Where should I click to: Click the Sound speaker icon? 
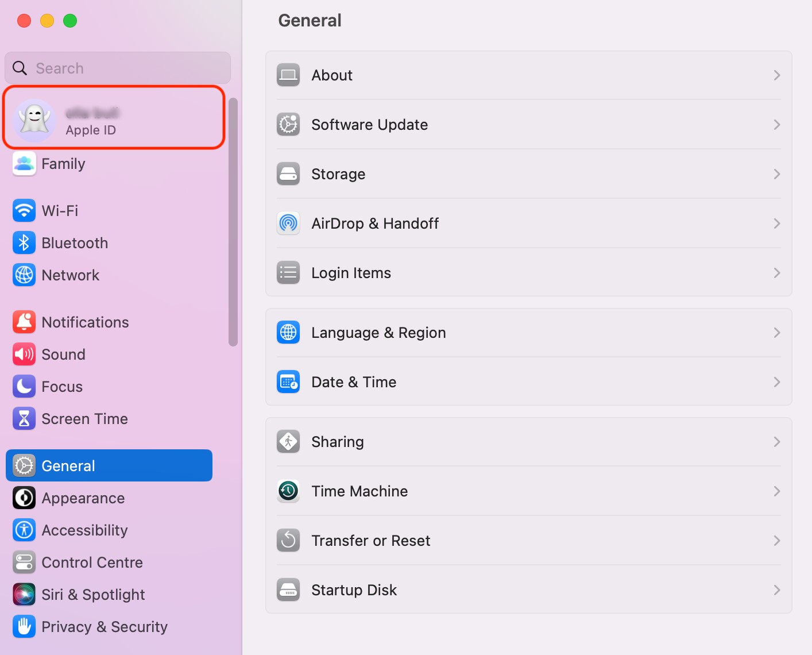pyautogui.click(x=24, y=355)
